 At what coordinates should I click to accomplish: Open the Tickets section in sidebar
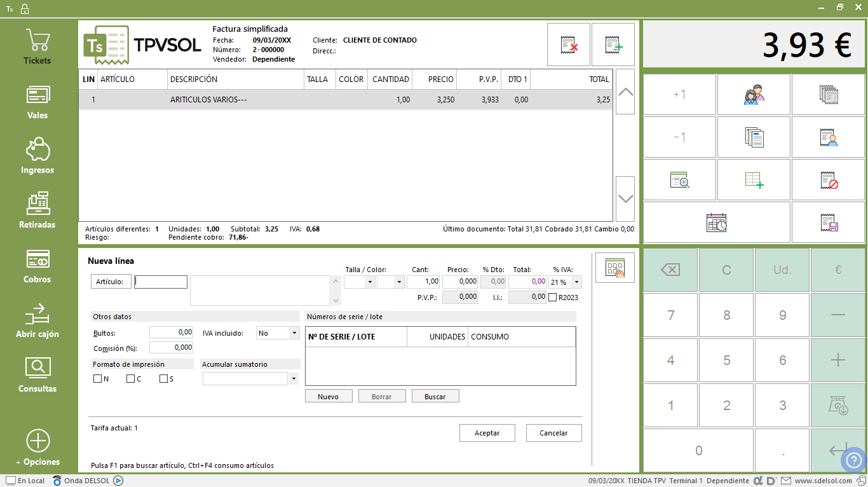click(x=37, y=47)
